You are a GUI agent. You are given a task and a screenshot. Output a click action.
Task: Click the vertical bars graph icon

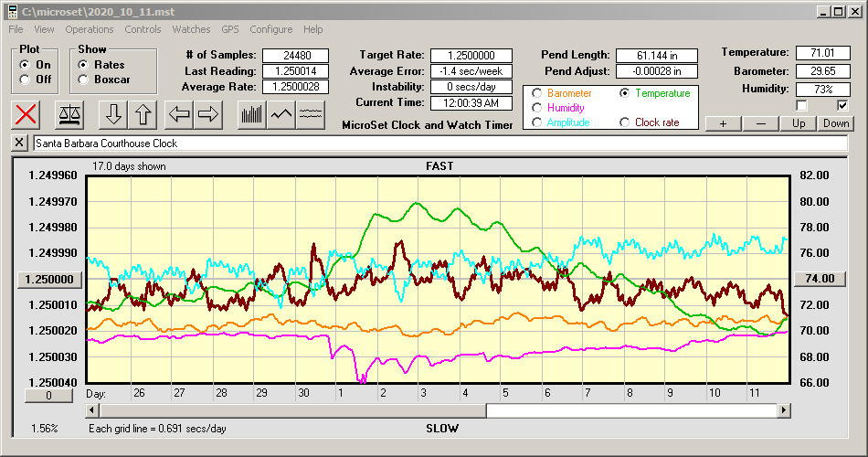click(251, 114)
